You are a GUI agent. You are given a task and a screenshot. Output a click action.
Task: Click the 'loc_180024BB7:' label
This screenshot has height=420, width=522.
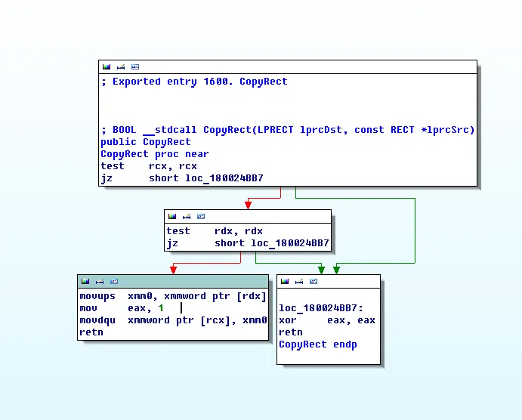(321, 308)
